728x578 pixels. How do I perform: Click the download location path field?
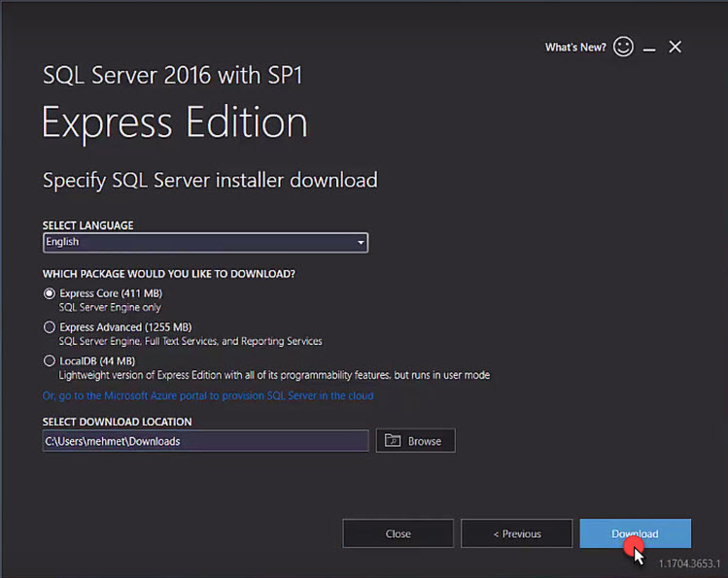pos(206,441)
